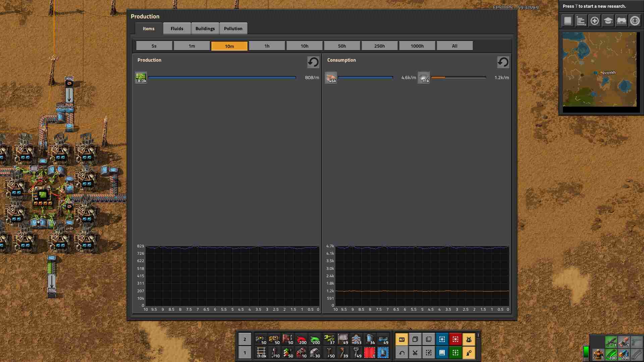The image size is (644, 362).
Task: Select the red deconstruction planner tool
Action: (455, 339)
